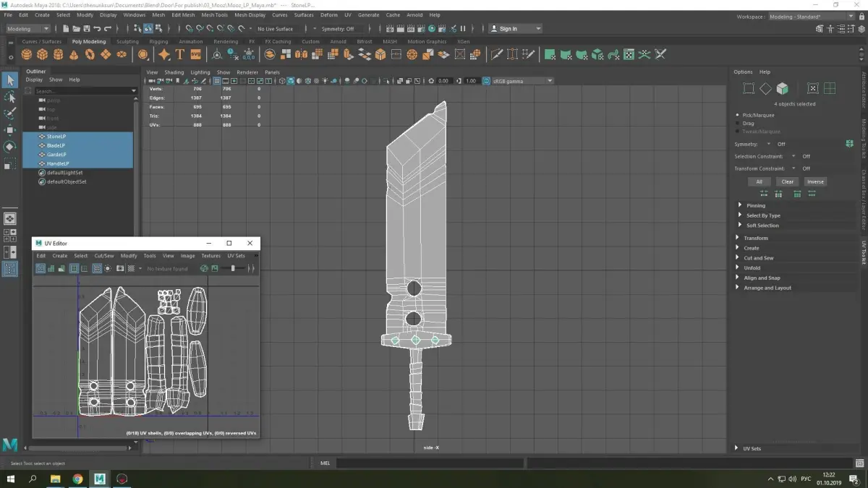This screenshot has height=488, width=868.
Task: Click the Save scene icon in status line
Action: pyautogui.click(x=86, y=29)
